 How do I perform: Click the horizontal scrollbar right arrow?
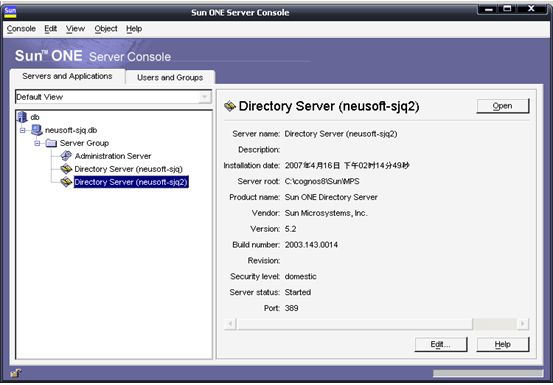pyautogui.click(x=523, y=323)
